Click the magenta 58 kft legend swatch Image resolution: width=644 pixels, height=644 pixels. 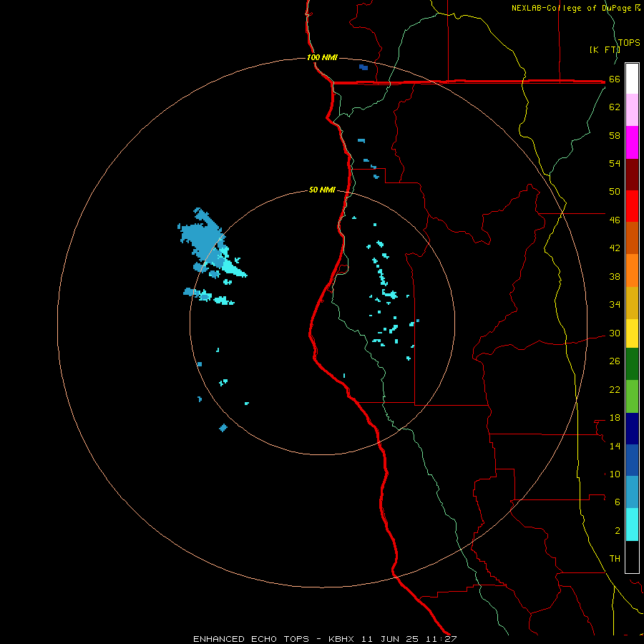(x=632, y=142)
